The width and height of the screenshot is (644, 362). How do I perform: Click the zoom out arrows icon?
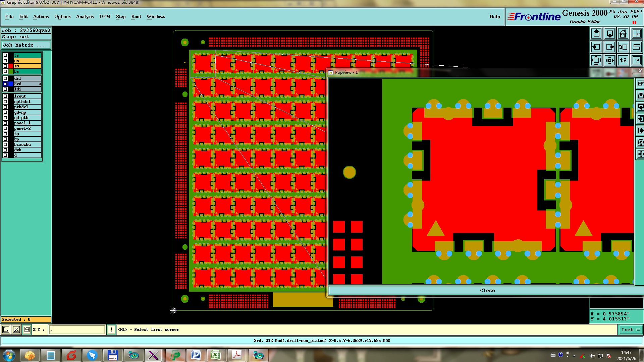point(610,60)
